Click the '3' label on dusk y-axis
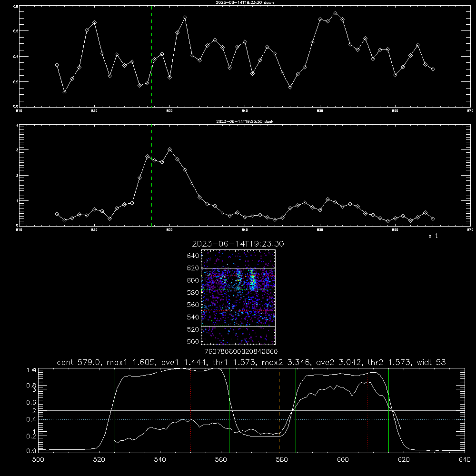The image size is (476, 476). 17,150
